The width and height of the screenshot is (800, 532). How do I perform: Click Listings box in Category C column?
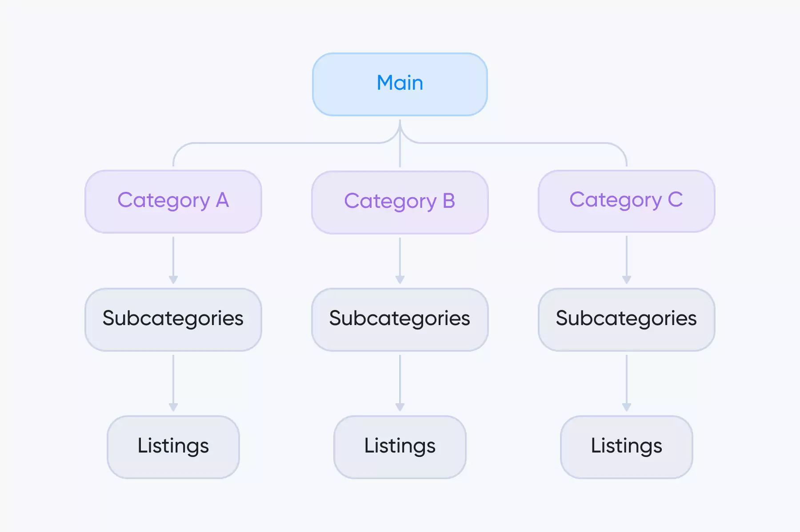pyautogui.click(x=627, y=447)
